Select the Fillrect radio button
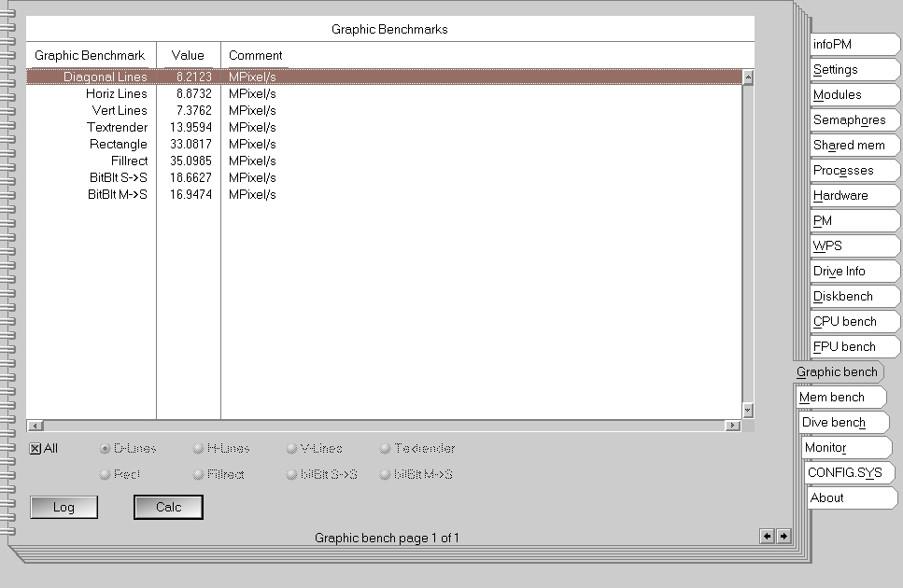The image size is (903, 588). pos(199,475)
